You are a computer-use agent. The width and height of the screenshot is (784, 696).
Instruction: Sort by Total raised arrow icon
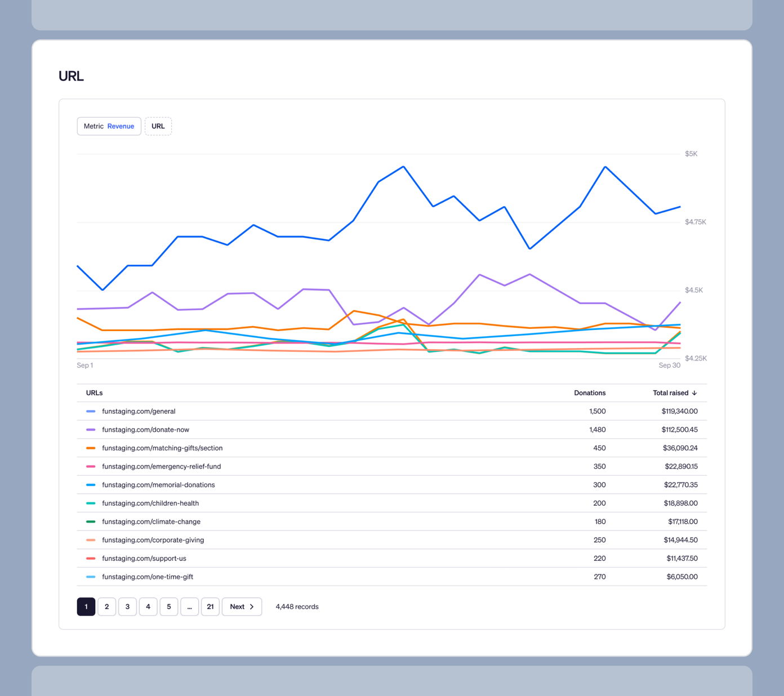(694, 393)
